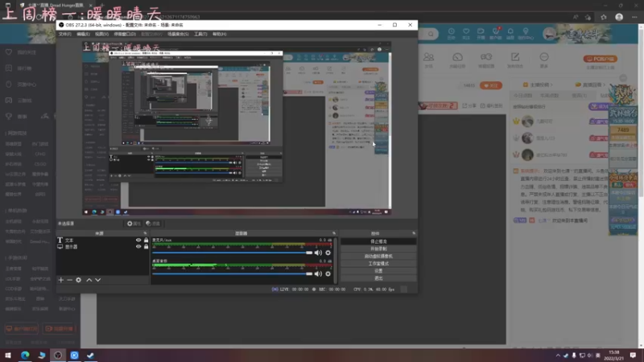
Task: Open desktop audio settings gear
Action: tap(328, 274)
